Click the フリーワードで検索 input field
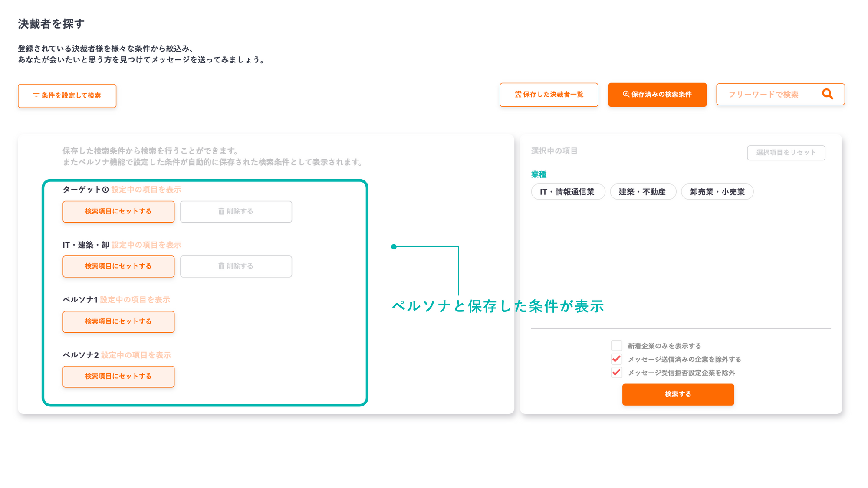Image resolution: width=868 pixels, height=488 pixels. tap(764, 95)
